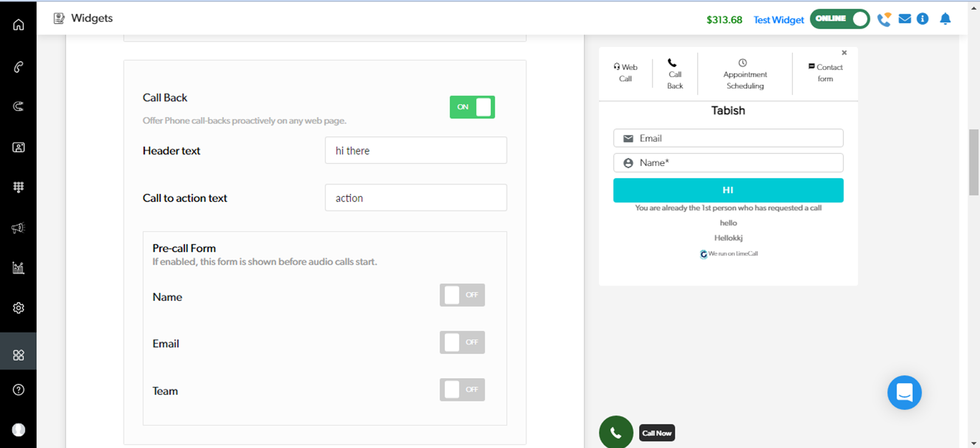The image size is (980, 448).
Task: Enable the Team pre-call form toggle
Action: pos(462,390)
